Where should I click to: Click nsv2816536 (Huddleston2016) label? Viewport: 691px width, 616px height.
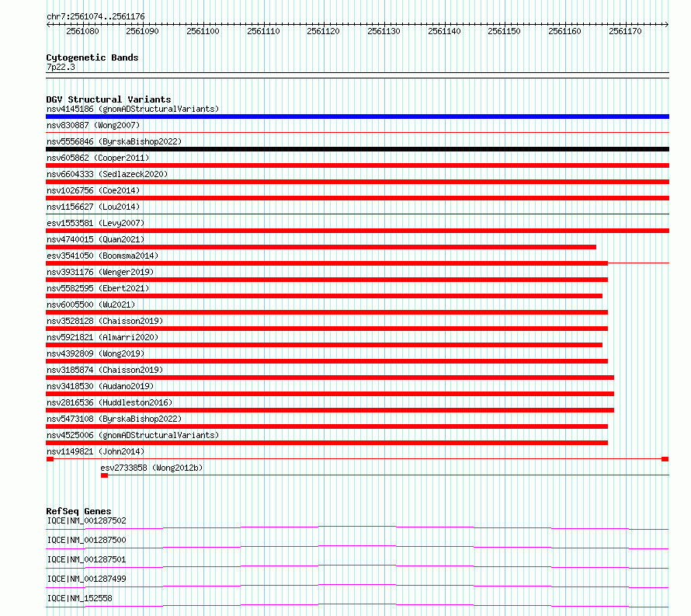(109, 402)
